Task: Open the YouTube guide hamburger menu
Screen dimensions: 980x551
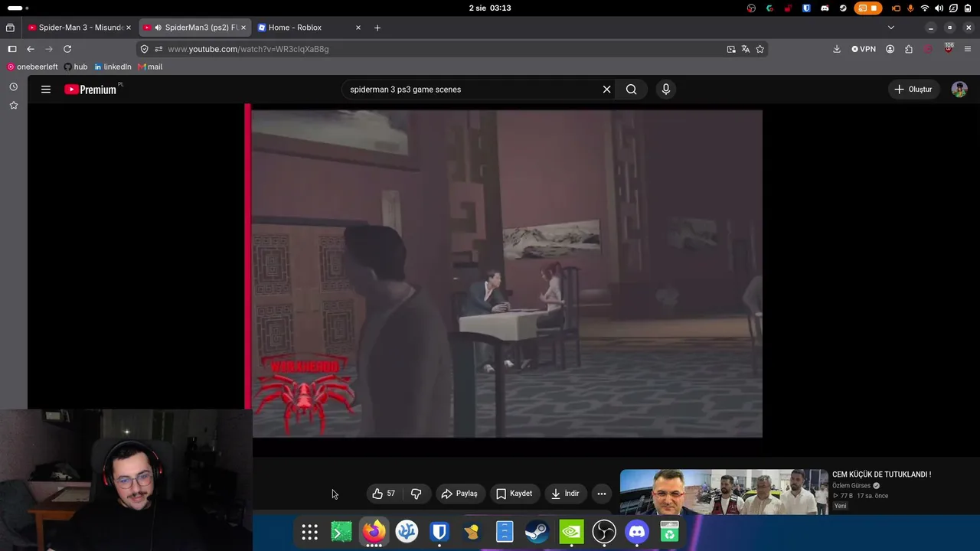Action: [46, 90]
